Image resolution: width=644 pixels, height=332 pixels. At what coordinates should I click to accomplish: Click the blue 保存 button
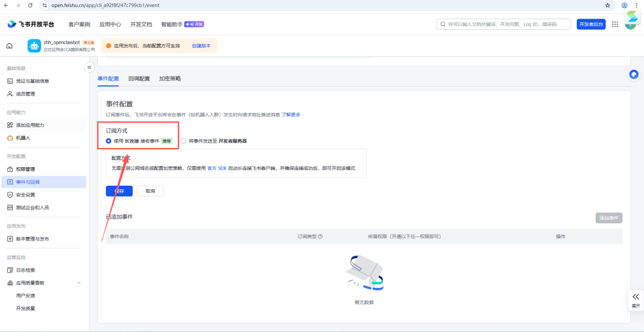(119, 191)
